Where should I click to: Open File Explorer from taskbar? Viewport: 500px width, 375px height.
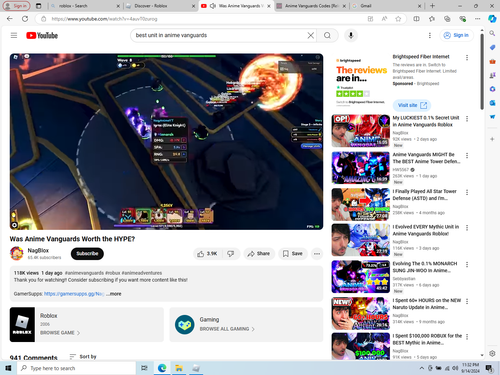[179, 368]
